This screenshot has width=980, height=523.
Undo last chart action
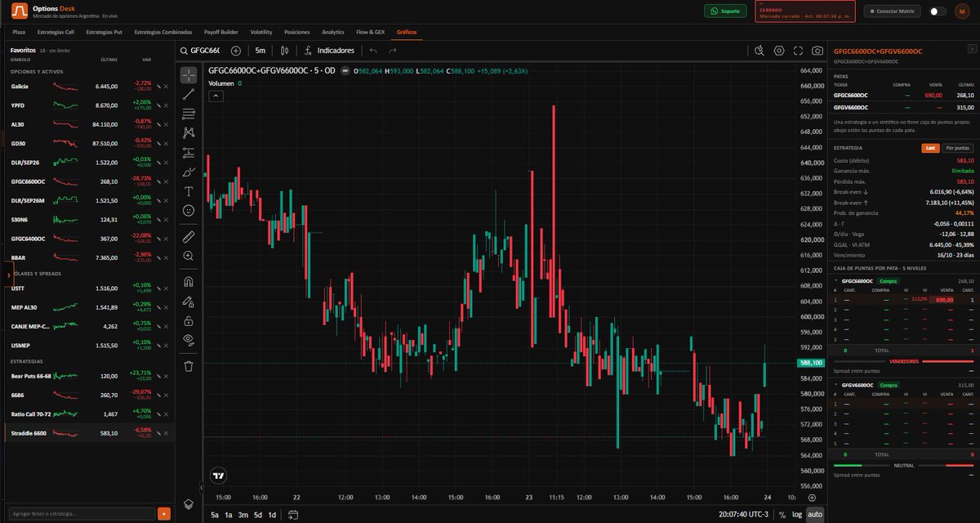point(373,51)
